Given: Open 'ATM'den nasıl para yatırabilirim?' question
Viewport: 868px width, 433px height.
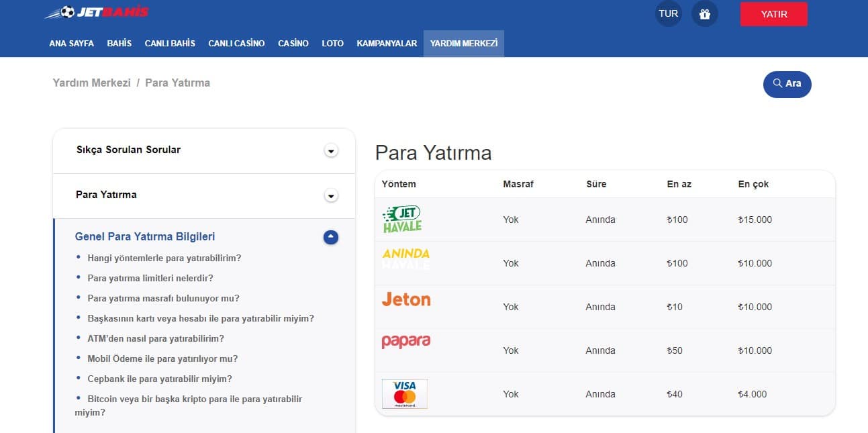Looking at the screenshot, I should coord(156,338).
